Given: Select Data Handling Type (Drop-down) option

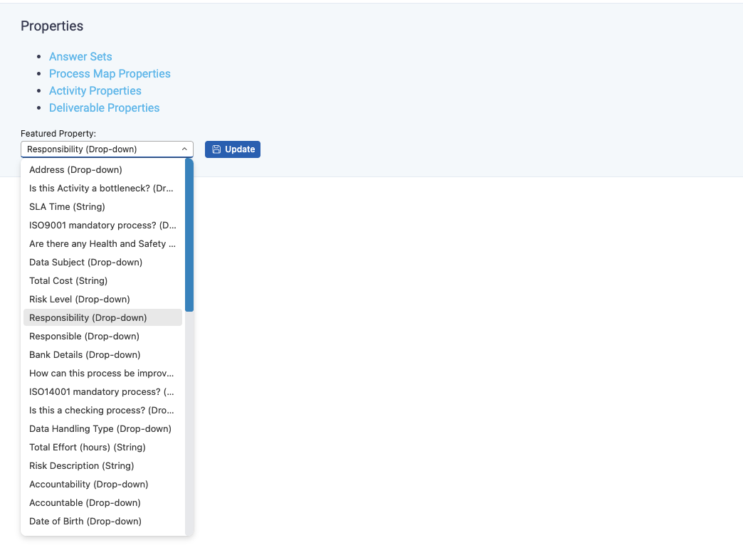Looking at the screenshot, I should click(102, 428).
